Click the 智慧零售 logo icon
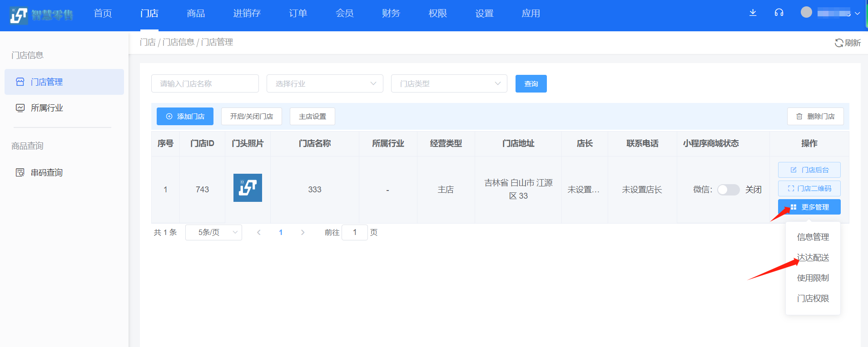This screenshot has width=868, height=347. [19, 15]
